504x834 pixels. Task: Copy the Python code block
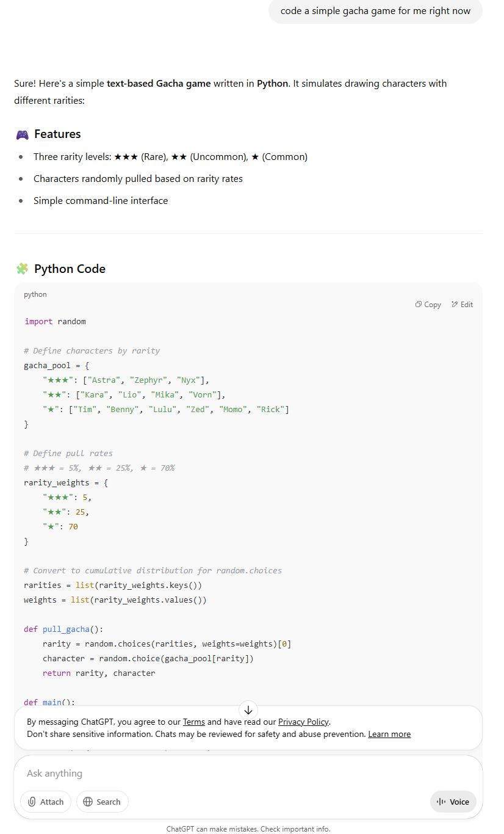[x=428, y=305]
